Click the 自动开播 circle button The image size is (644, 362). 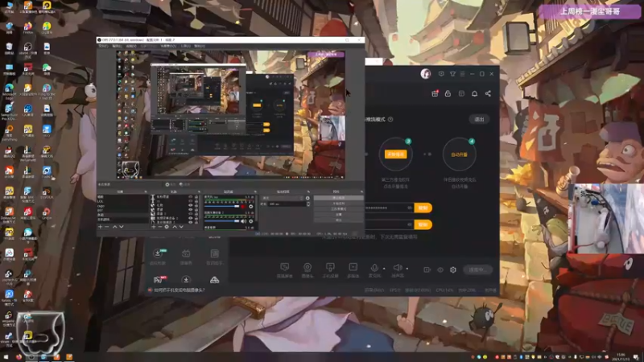click(459, 154)
